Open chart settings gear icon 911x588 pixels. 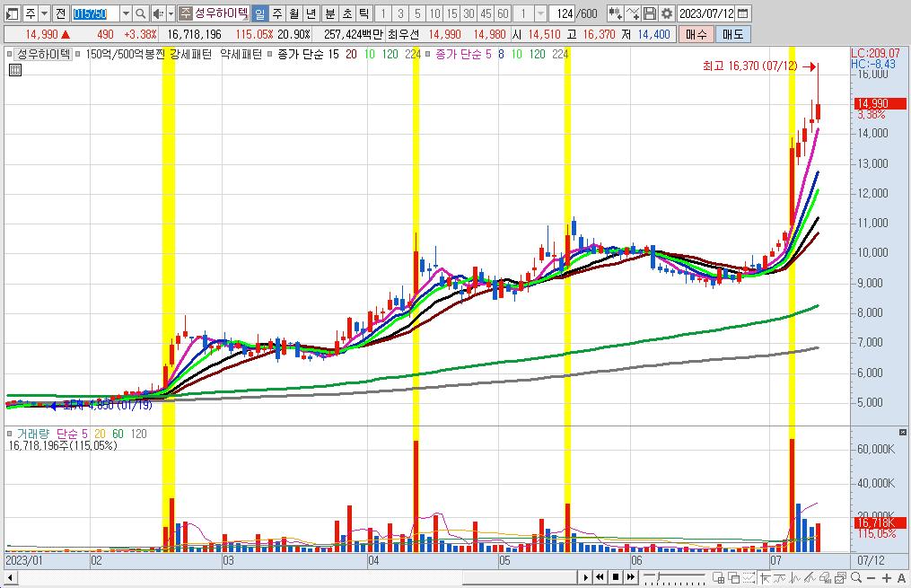click(667, 13)
